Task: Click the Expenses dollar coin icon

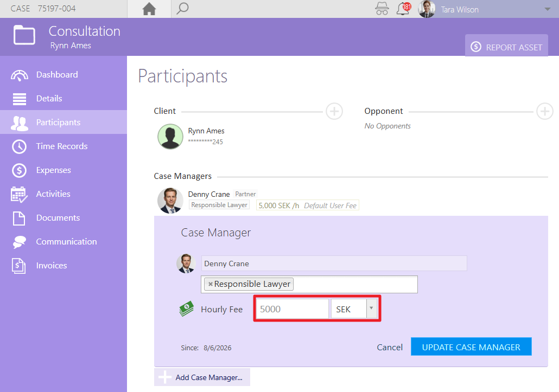Action: coord(19,171)
